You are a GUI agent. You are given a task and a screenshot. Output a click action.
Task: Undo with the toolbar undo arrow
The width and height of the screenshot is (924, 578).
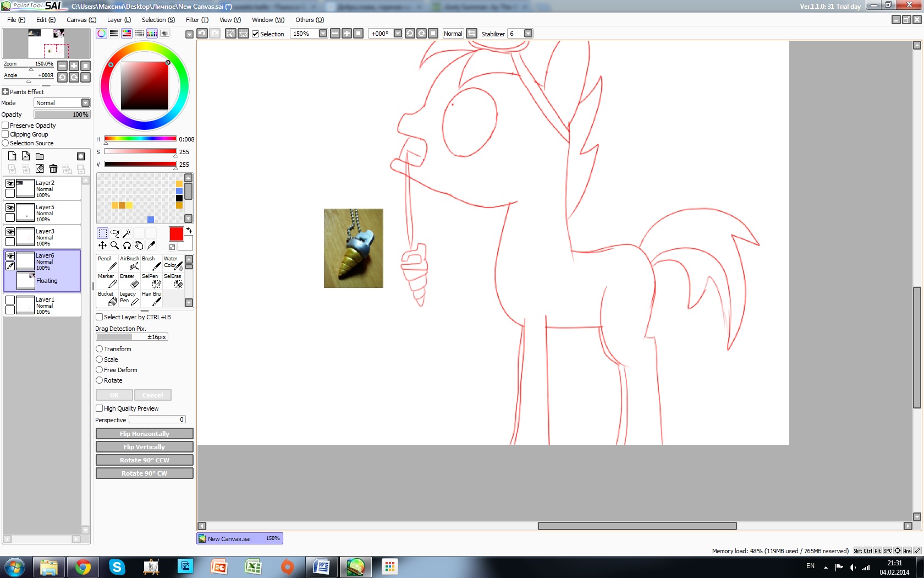[x=202, y=34]
